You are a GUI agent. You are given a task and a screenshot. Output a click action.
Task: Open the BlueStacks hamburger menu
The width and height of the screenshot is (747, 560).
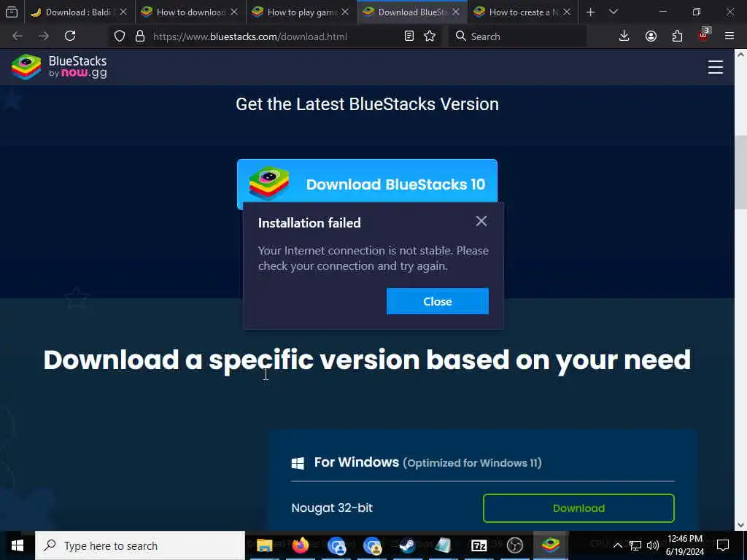[715, 67]
